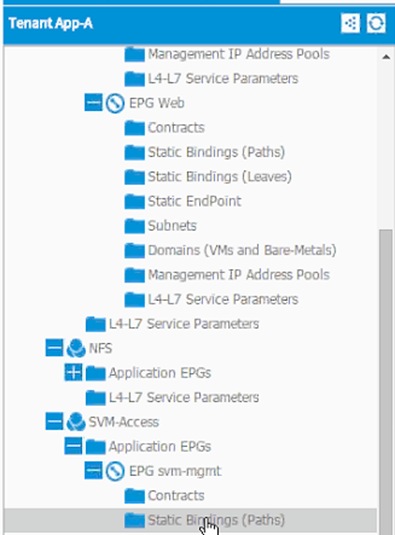Click the EPG svm-mgmt circular icon
This screenshot has width=395, height=535.
coord(115,471)
